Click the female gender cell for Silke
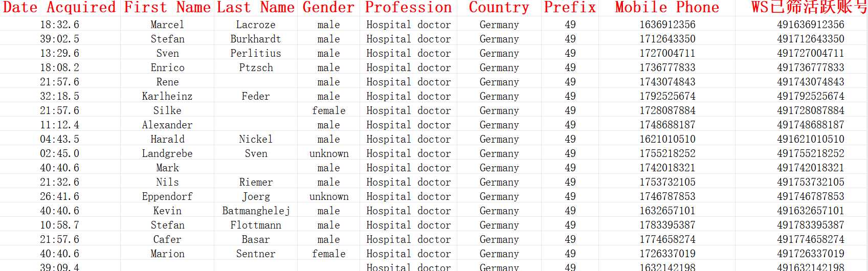The image size is (868, 271). point(328,110)
